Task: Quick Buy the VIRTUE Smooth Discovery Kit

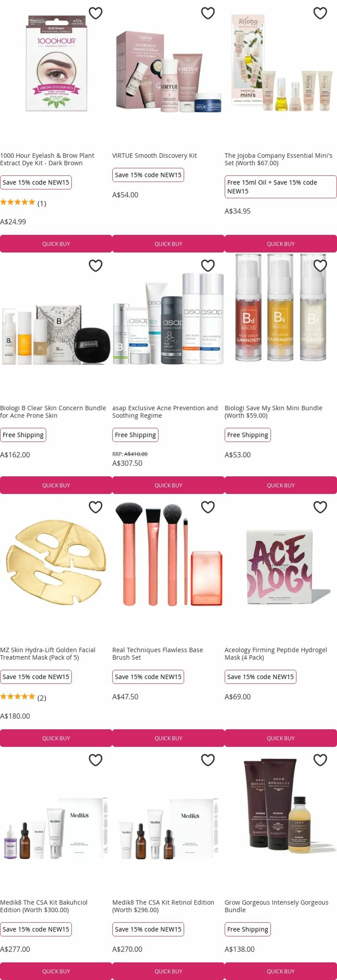Action: coord(168,244)
